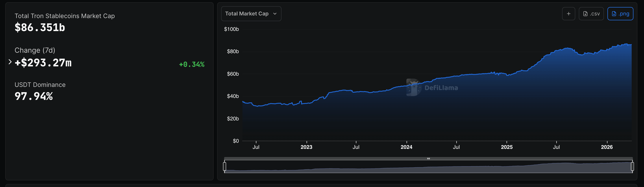Click the 2023 marker on the x-axis
This screenshot has width=644, height=187.
[306, 147]
